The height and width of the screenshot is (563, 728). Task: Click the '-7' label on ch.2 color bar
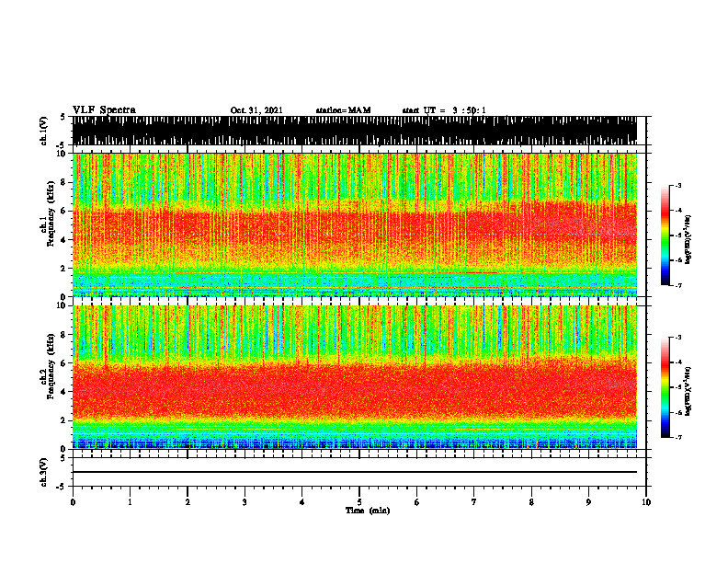pyautogui.click(x=678, y=438)
